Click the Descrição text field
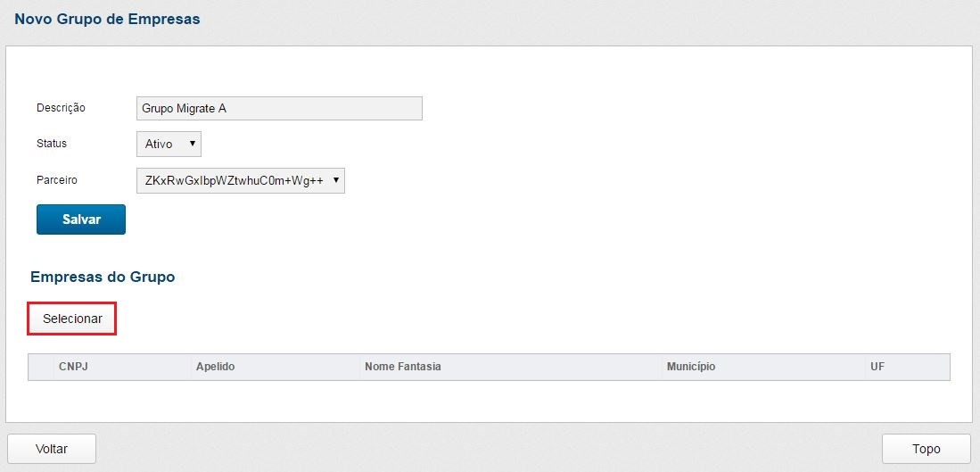This screenshot has width=980, height=472. (x=278, y=108)
